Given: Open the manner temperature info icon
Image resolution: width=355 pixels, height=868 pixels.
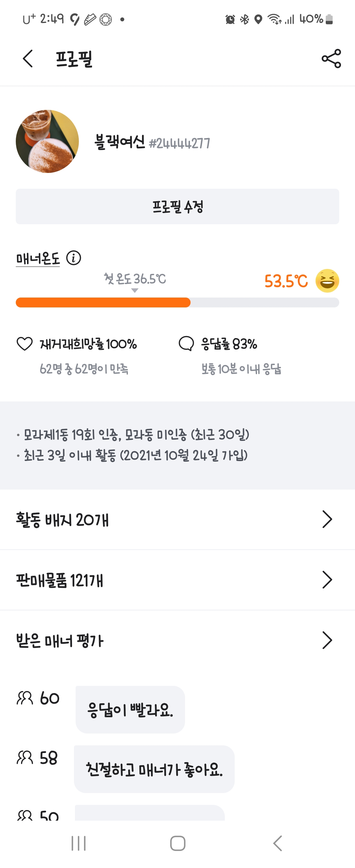Looking at the screenshot, I should click(x=73, y=258).
